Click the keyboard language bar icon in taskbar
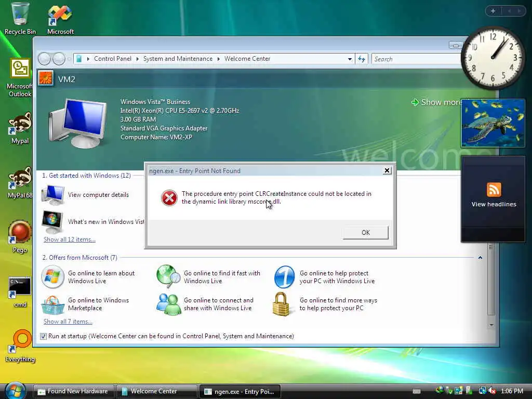Viewport: 532px width, 399px height. tap(416, 391)
